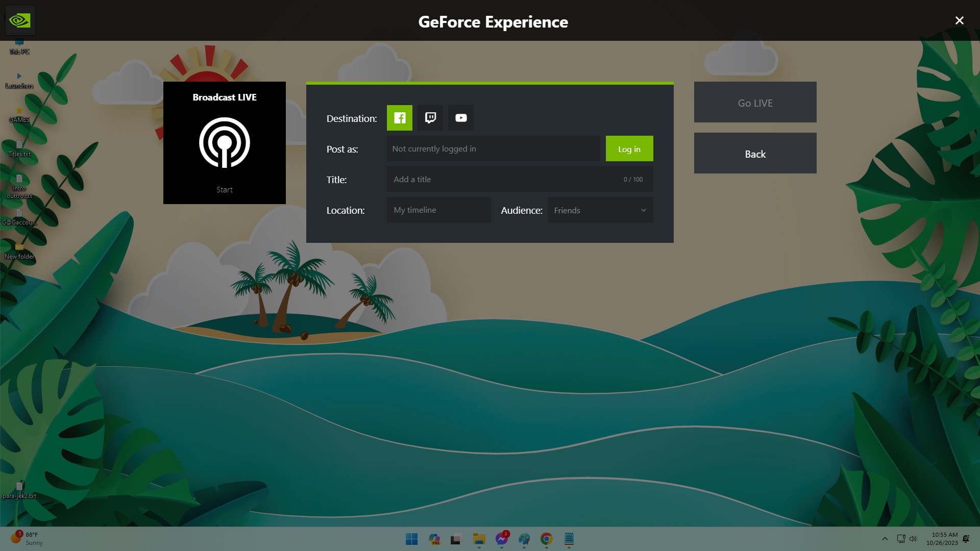
Task: Open Copilot preview from taskbar
Action: pos(434,539)
